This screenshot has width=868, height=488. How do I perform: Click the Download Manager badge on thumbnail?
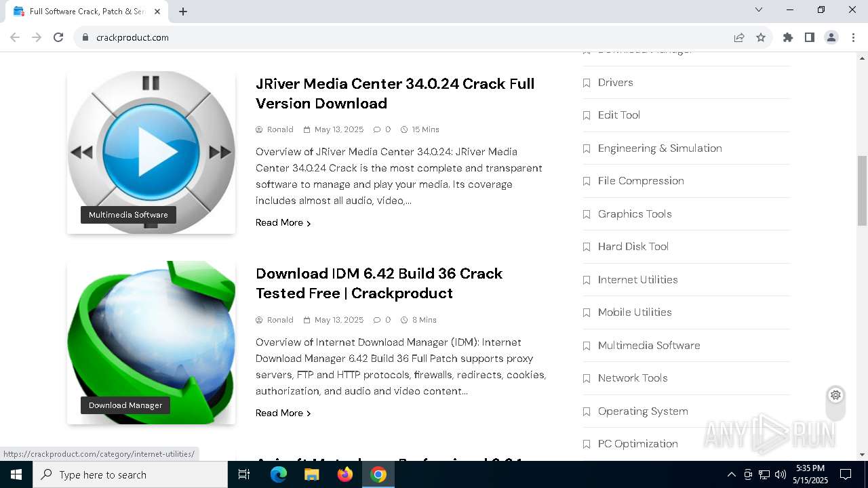(x=125, y=405)
